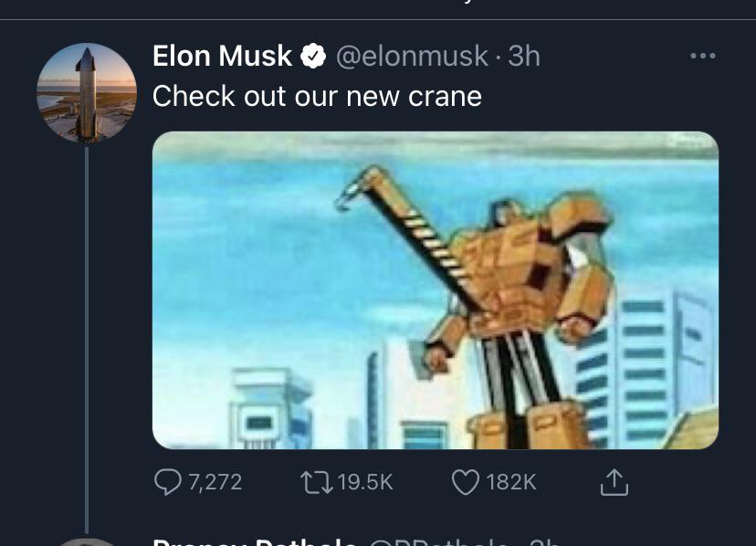Retweet the crane tweet

[316, 481]
